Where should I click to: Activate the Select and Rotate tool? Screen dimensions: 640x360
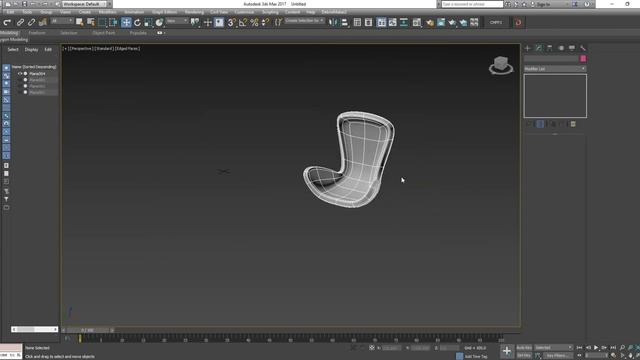click(137, 22)
